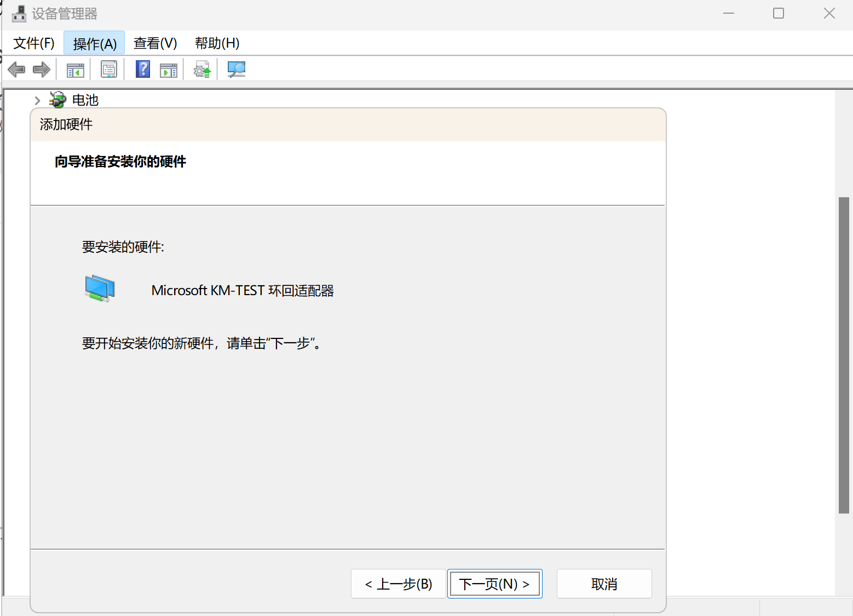Viewport: 853px width, 616px height.
Task: Click the Update device driver icon
Action: coord(203,70)
